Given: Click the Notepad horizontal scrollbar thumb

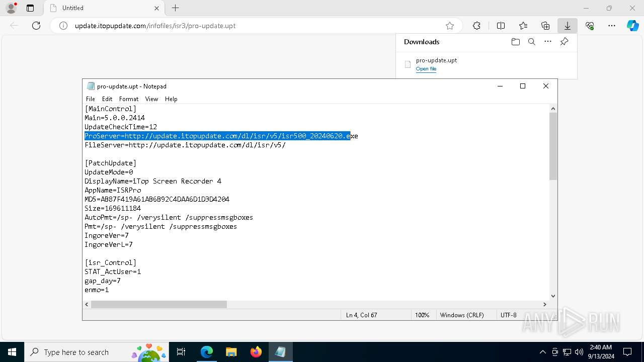Looking at the screenshot, I should tap(159, 304).
